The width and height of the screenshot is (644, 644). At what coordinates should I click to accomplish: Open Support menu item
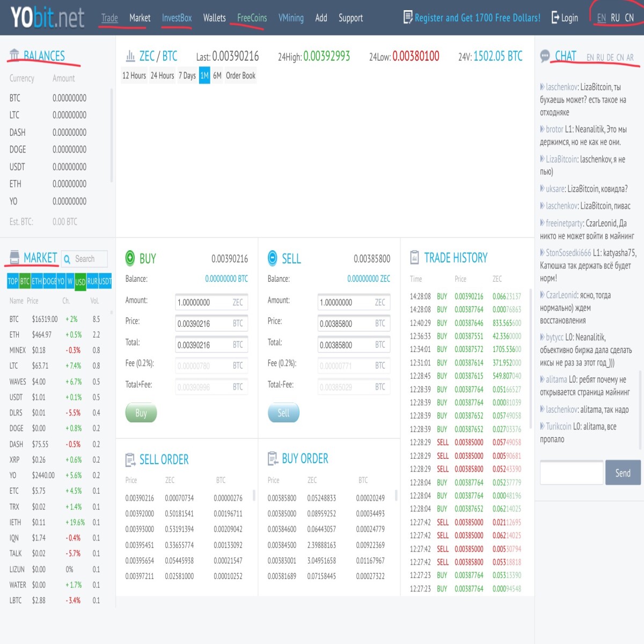tap(350, 18)
